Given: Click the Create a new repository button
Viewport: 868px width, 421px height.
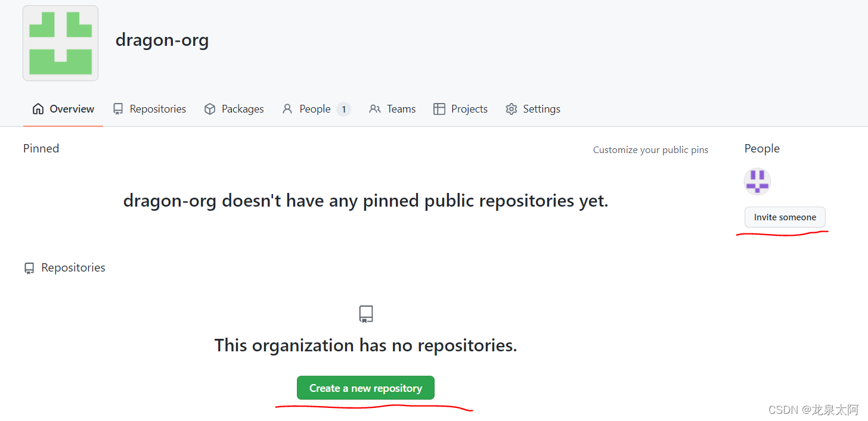Looking at the screenshot, I should tap(365, 388).
